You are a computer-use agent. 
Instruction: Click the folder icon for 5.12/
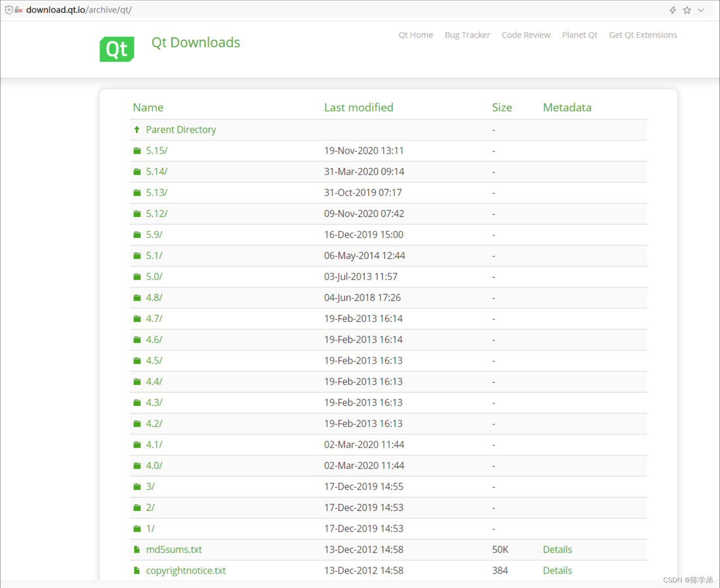137,213
